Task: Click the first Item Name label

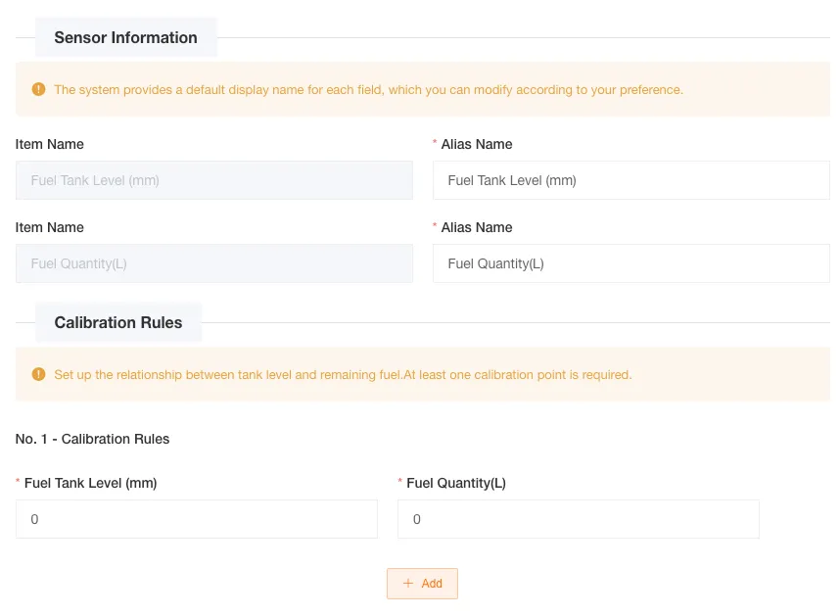Action: point(49,144)
